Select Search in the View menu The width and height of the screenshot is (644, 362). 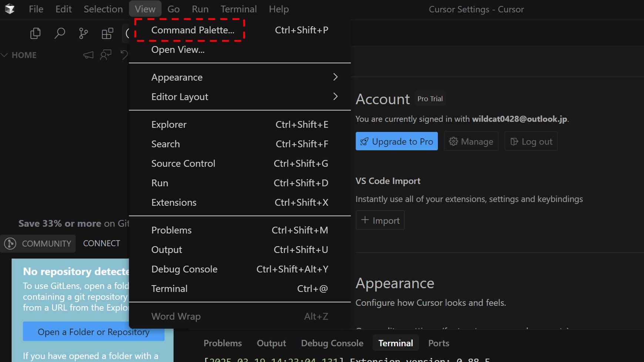tap(240, 144)
